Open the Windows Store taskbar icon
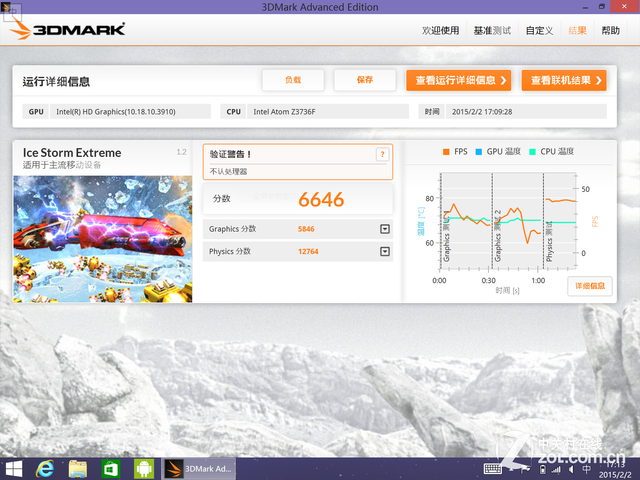Viewport: 640px width, 480px height. pyautogui.click(x=110, y=469)
